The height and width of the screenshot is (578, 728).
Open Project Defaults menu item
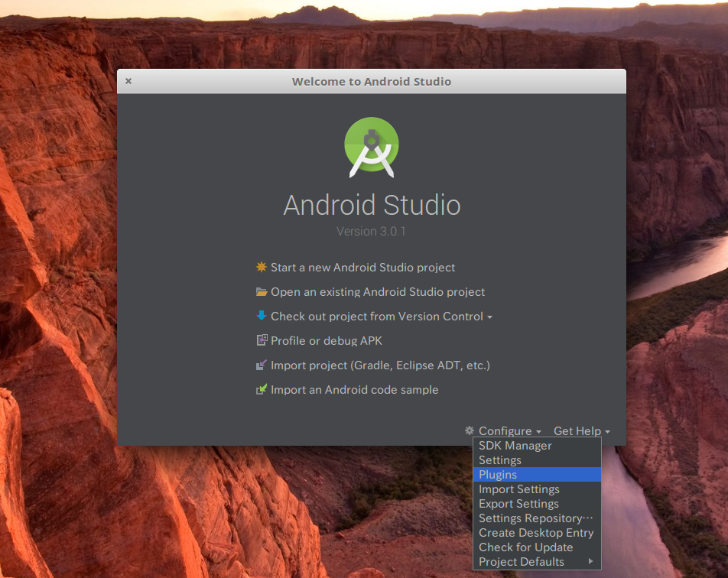click(537, 562)
